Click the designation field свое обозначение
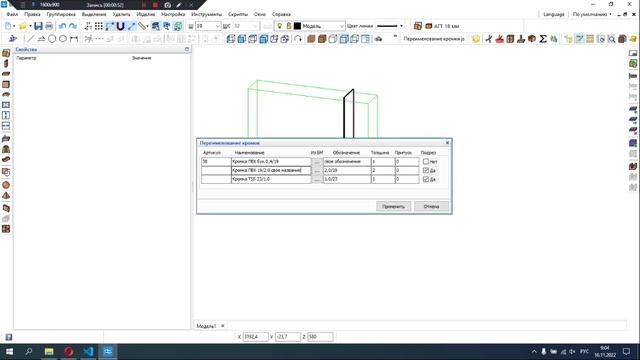Image resolution: width=640 pixels, height=360 pixels. click(x=347, y=162)
